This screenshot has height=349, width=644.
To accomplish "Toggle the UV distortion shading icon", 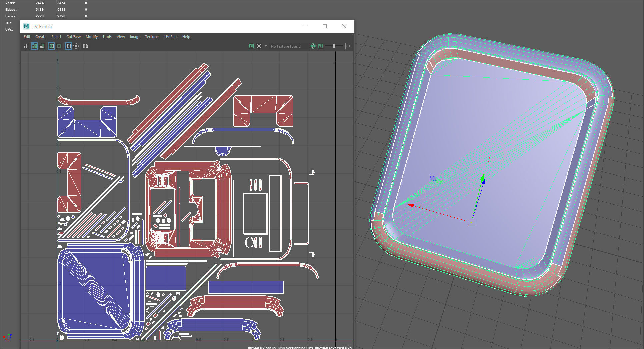I will click(42, 46).
